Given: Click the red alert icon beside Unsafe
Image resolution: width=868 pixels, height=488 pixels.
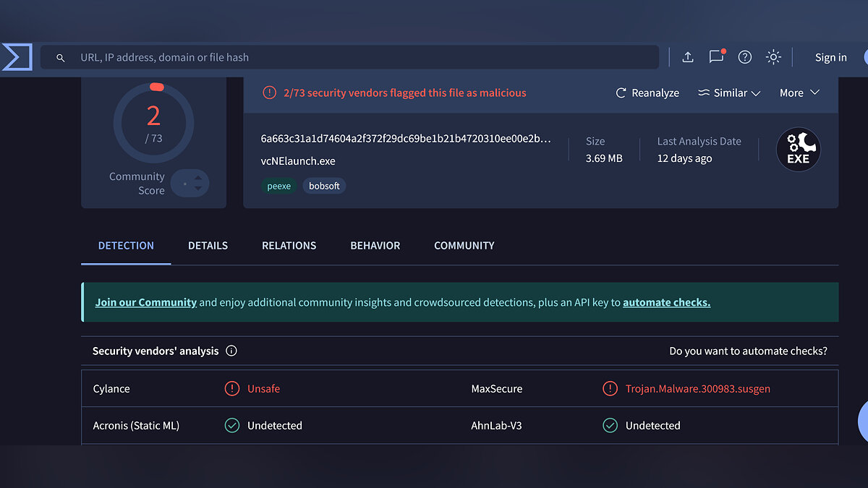Looking at the screenshot, I should pyautogui.click(x=231, y=389).
